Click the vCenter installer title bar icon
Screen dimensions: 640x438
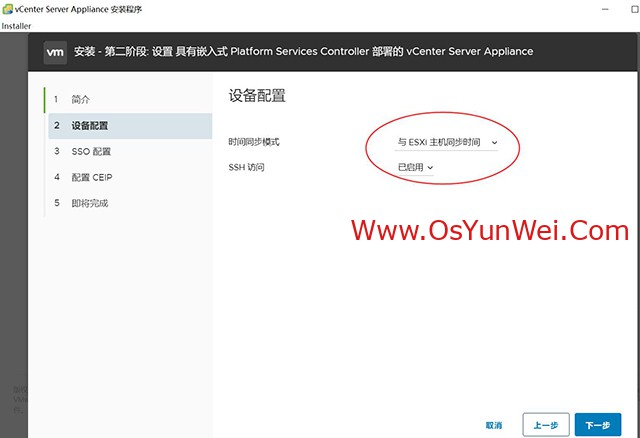coord(7,9)
